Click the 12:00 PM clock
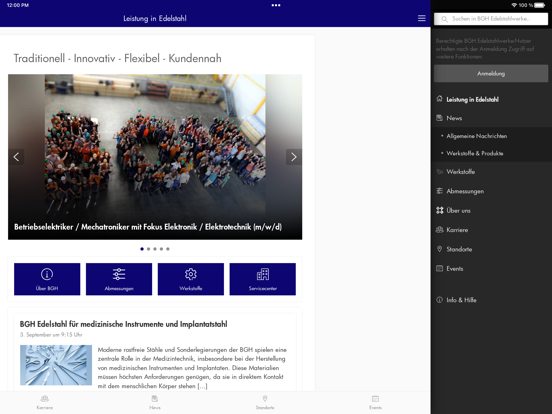This screenshot has width=552, height=414. [x=18, y=5]
